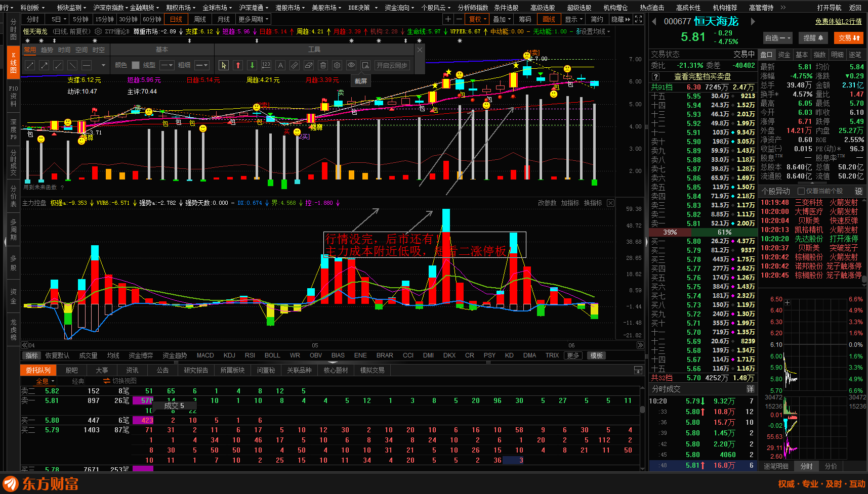Open drawing tool settings gear
Screen dimensions: 868x494
337,65
